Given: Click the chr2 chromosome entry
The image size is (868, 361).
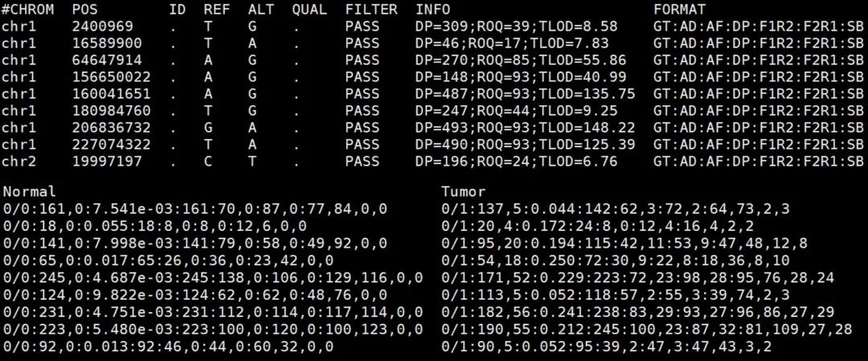Looking at the screenshot, I should point(18,161).
